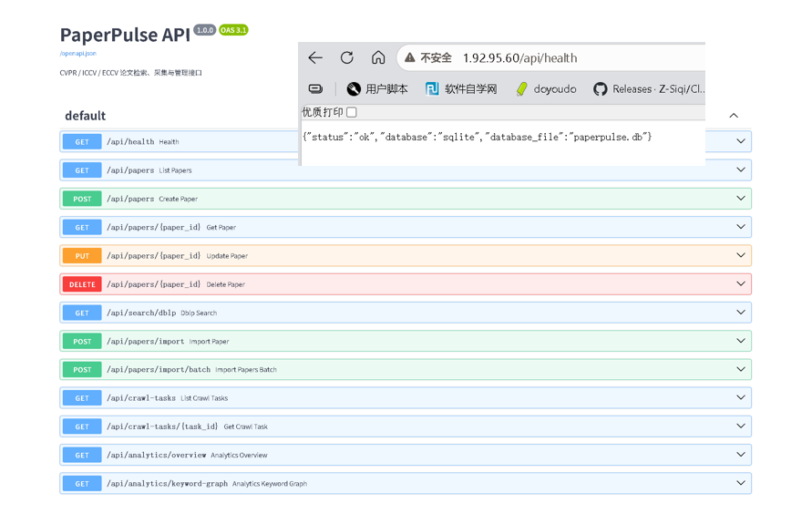Open the tab-like bookmark icon before 用户脚本
The image size is (812, 524).
point(315,89)
